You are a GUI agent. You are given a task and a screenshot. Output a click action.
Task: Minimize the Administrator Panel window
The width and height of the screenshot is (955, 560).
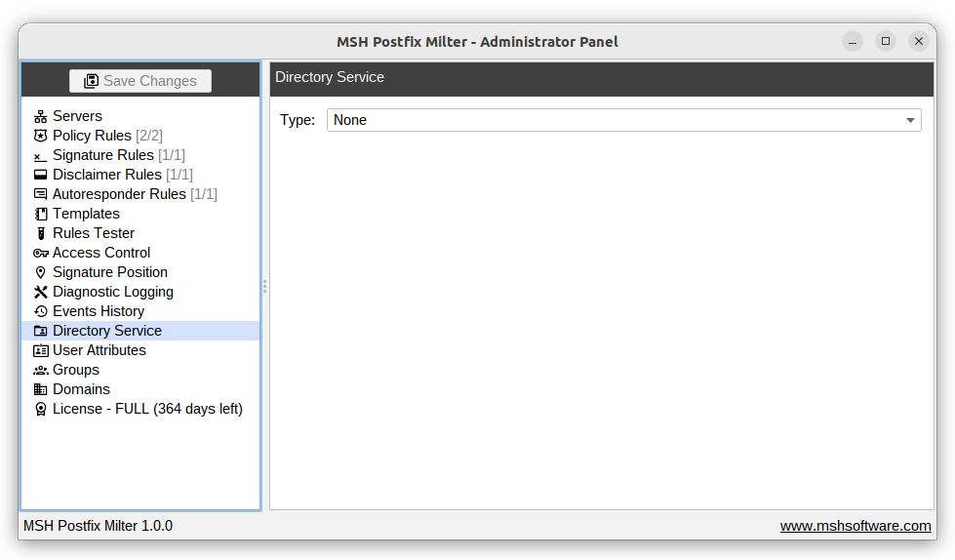[853, 41]
